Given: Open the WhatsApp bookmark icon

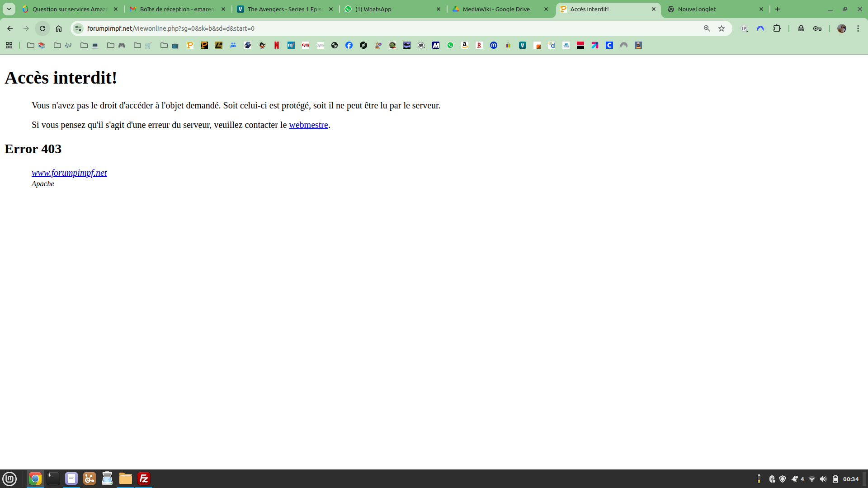Looking at the screenshot, I should tap(450, 45).
